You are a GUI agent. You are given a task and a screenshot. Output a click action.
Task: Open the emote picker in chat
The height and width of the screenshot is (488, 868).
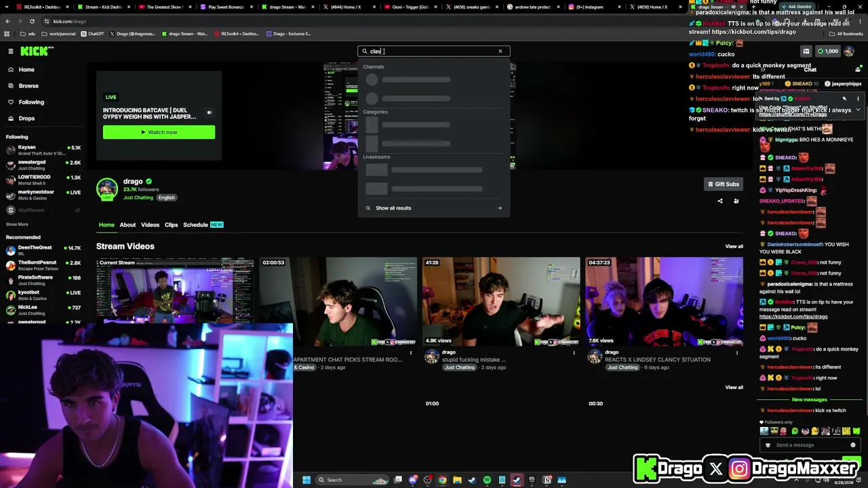[853, 445]
